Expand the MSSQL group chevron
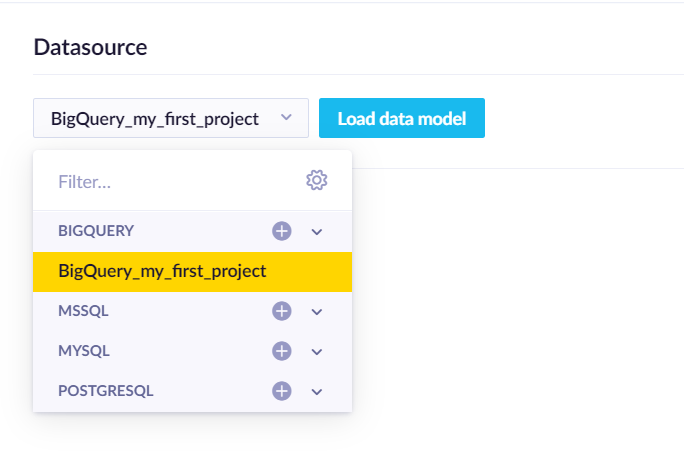 317,311
